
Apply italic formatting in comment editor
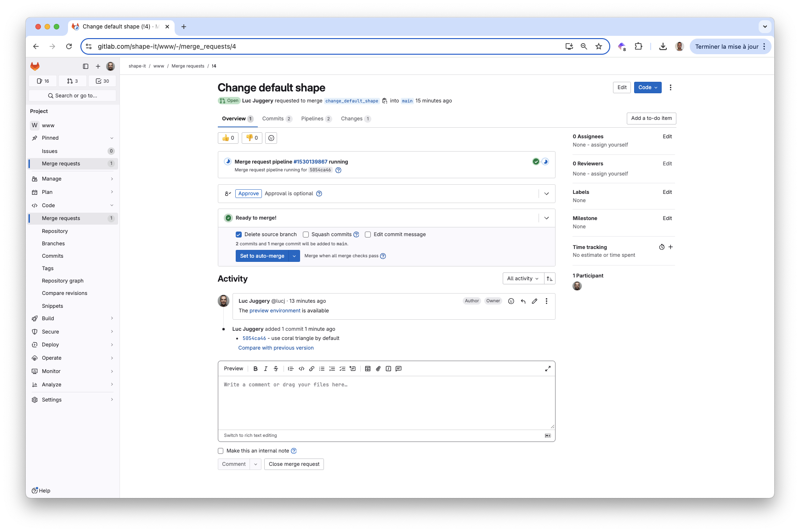pyautogui.click(x=266, y=368)
